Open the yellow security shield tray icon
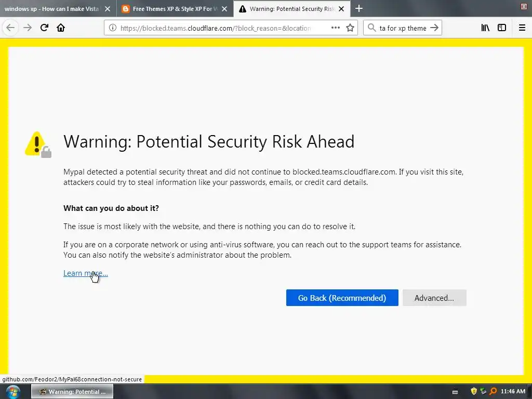The image size is (532, 399). click(474, 391)
